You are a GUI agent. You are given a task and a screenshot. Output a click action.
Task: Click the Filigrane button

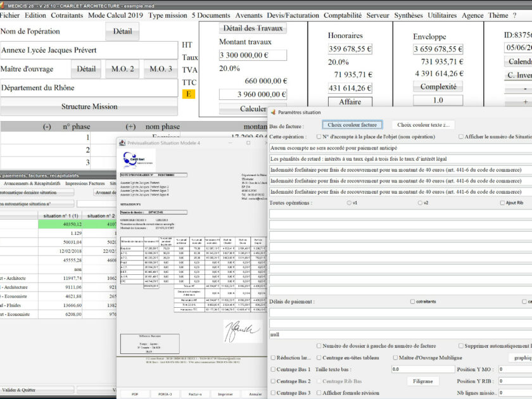click(423, 381)
